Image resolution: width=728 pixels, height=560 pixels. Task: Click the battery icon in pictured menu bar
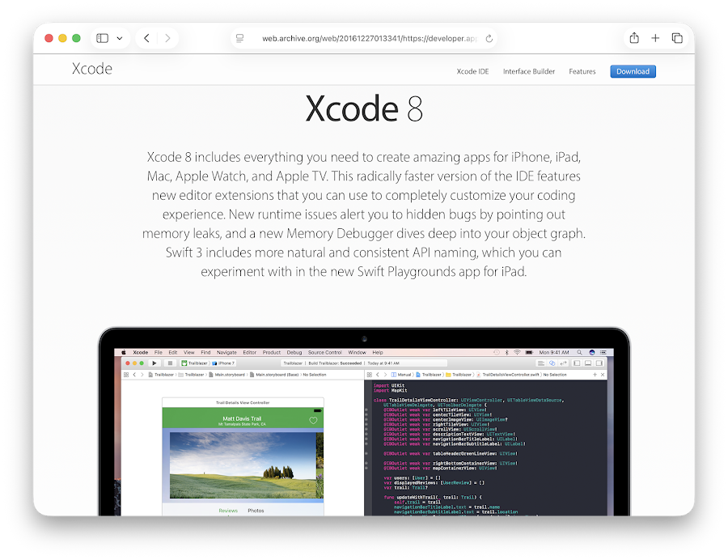(529, 353)
